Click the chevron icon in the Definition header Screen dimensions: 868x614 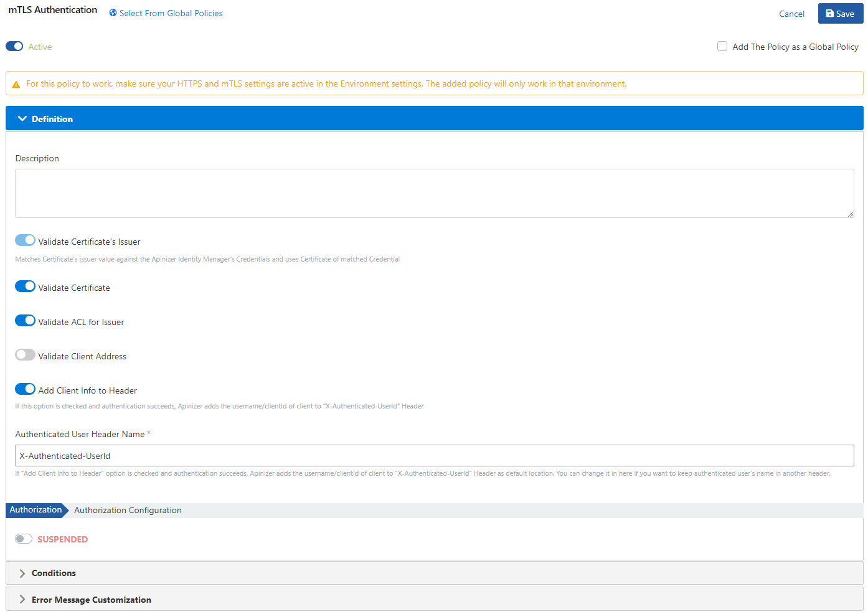tap(22, 118)
